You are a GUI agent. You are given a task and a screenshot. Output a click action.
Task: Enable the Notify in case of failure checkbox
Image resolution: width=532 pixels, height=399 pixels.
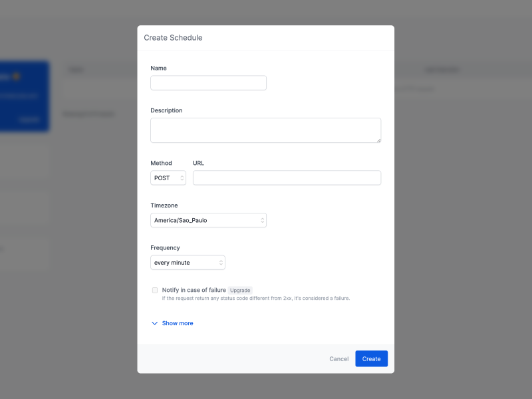[x=155, y=290]
